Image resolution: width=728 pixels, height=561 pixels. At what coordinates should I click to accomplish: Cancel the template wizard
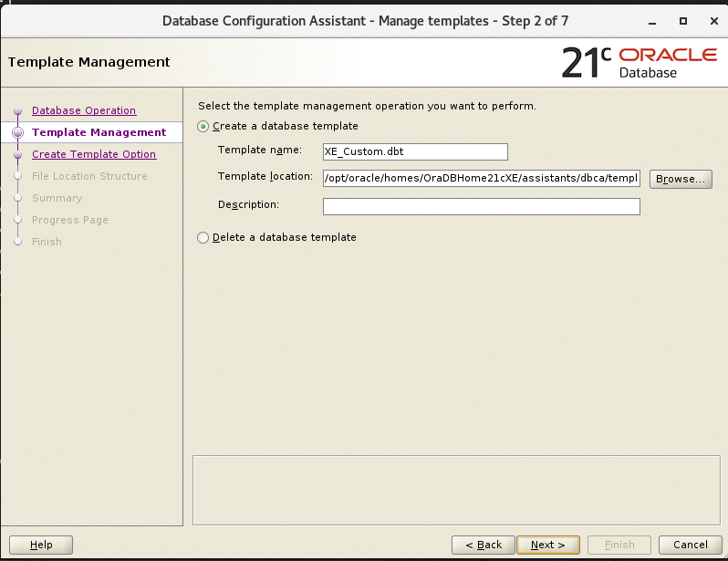tap(691, 545)
